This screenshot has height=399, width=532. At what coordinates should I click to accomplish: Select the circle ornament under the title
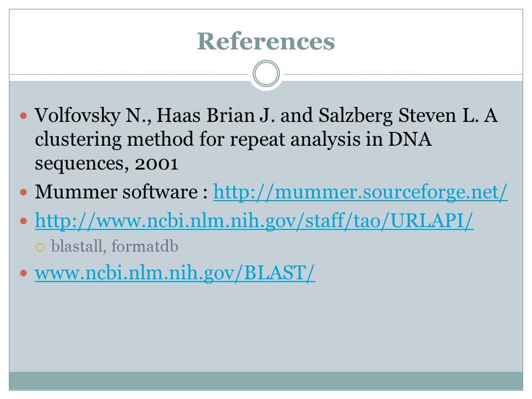coord(267,74)
